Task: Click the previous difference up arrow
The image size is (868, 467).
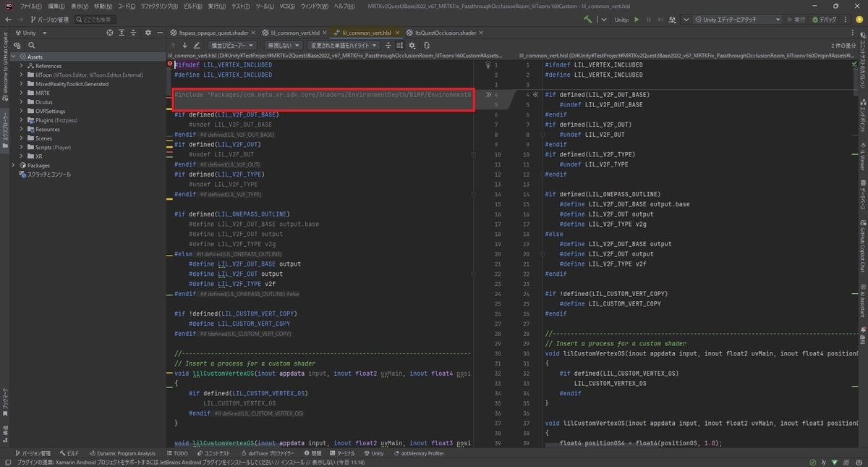Action: click(x=173, y=45)
